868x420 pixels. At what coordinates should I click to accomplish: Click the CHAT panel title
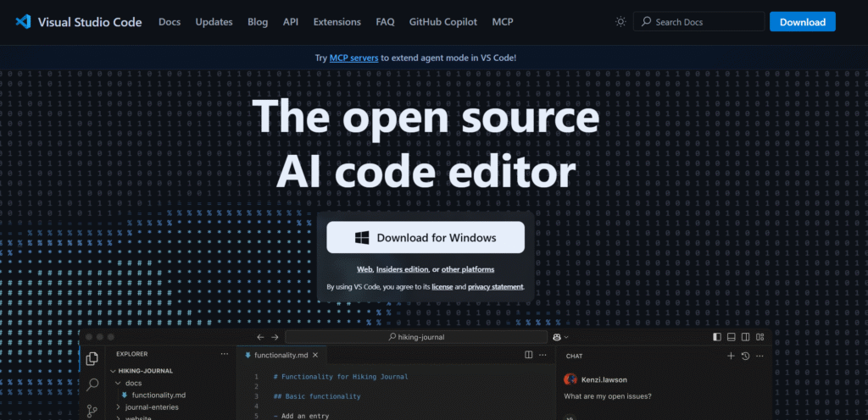pyautogui.click(x=574, y=356)
